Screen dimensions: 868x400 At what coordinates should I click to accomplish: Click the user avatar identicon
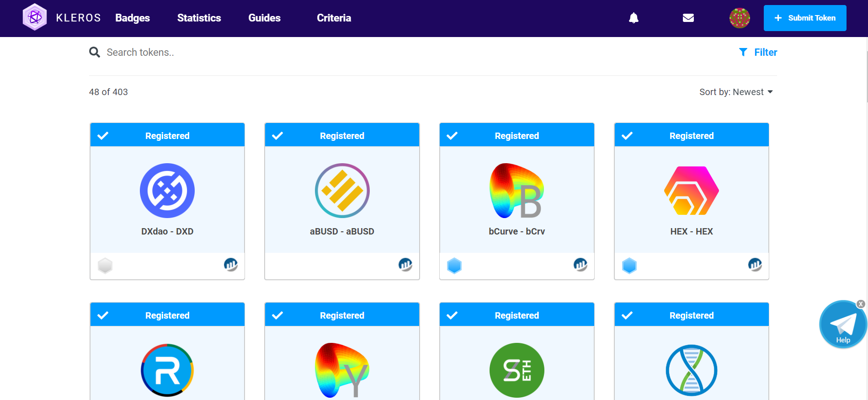[740, 18]
